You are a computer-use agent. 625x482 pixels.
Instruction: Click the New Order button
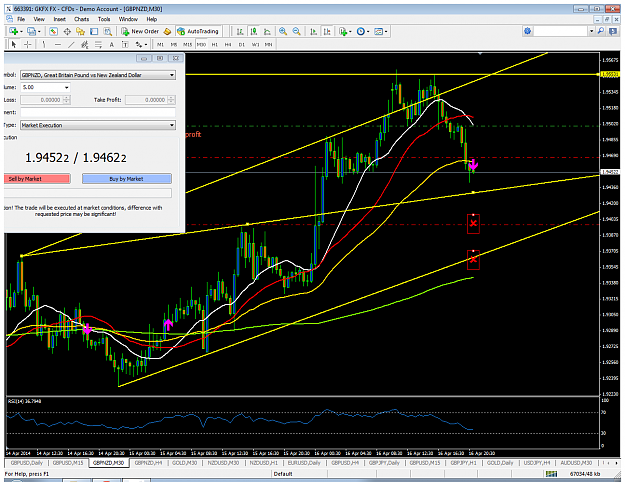140,31
